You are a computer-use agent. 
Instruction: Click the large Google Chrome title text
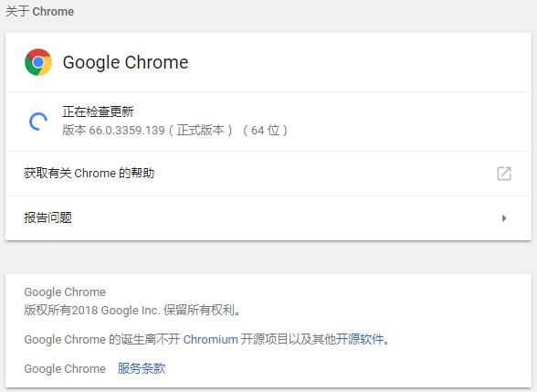pyautogui.click(x=125, y=62)
